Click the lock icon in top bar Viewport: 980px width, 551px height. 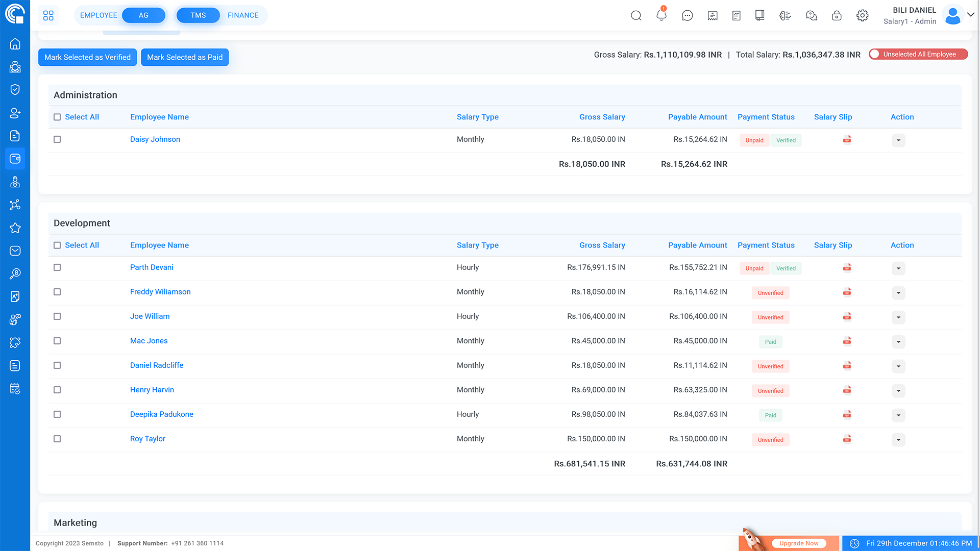837,15
